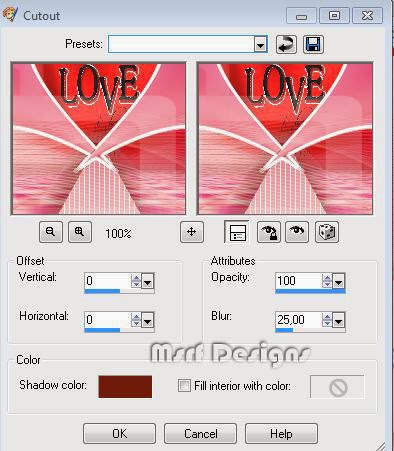394x451 pixels.
Task: Open the Vertical offset slider dropdown
Action: [x=148, y=282]
